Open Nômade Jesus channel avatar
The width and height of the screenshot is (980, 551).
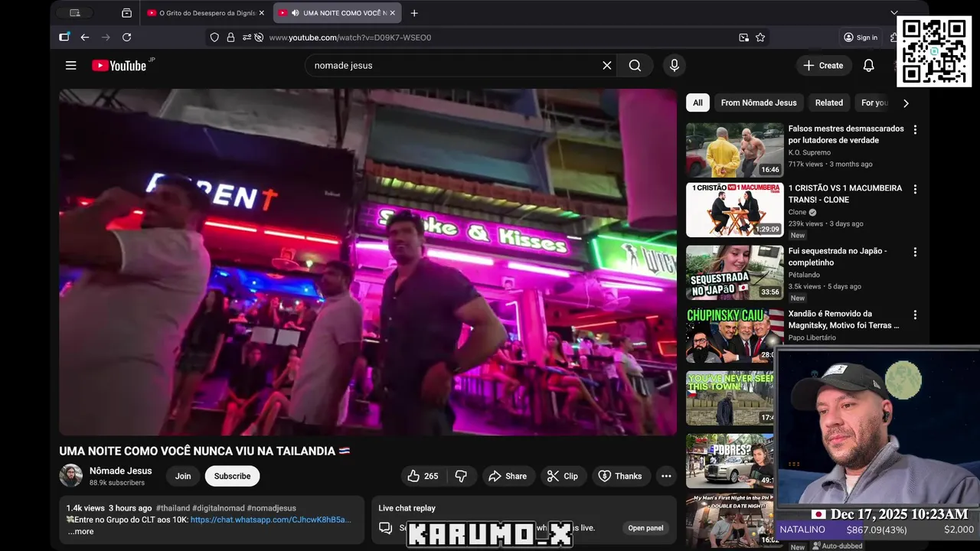coord(71,475)
